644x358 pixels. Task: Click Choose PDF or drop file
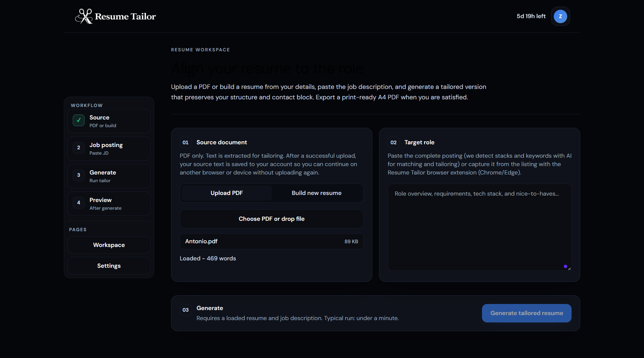(x=272, y=219)
